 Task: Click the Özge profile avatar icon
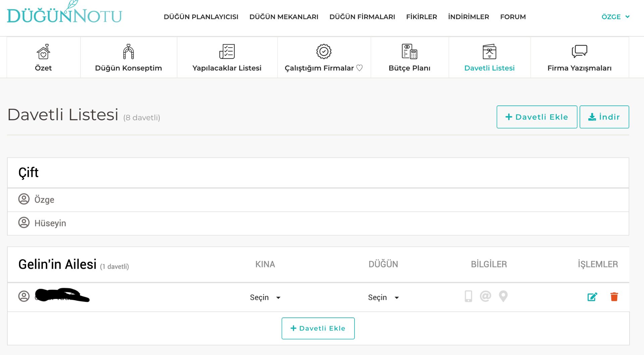coord(24,199)
